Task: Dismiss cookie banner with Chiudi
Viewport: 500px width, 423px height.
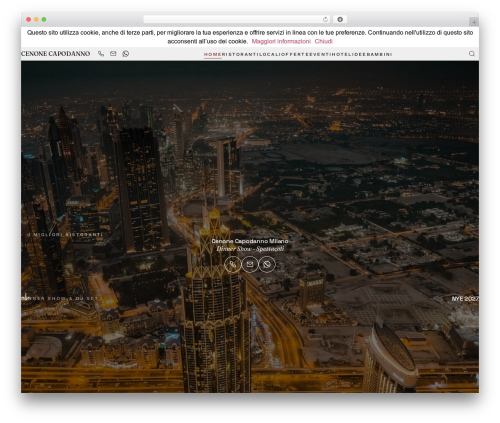Action: pyautogui.click(x=324, y=41)
